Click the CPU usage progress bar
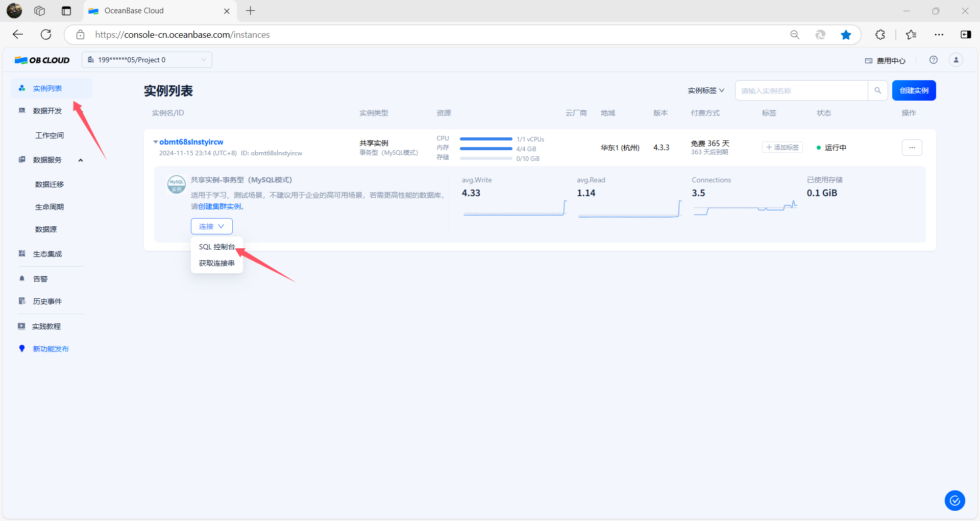This screenshot has height=521, width=980. (486, 139)
